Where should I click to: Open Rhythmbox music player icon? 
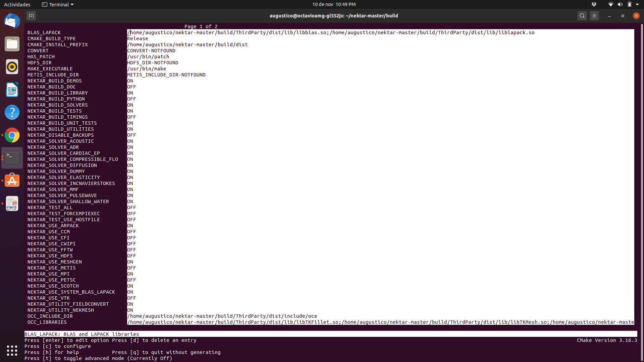coord(12,67)
